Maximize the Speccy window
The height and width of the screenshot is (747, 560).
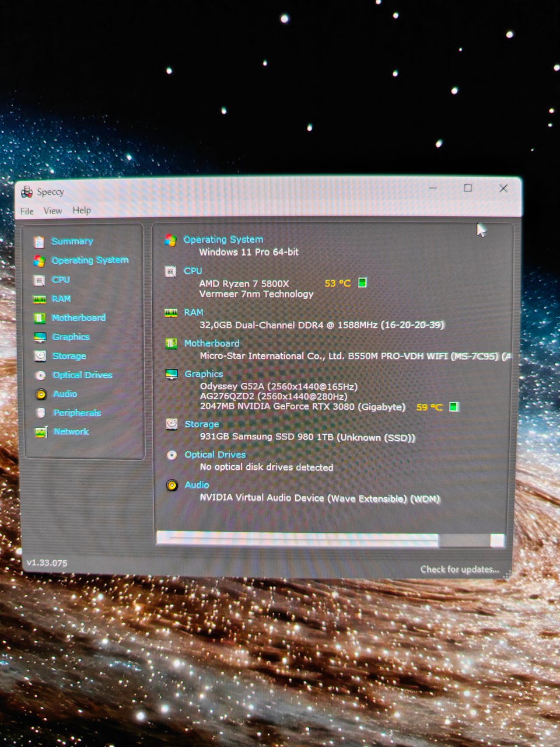(468, 188)
